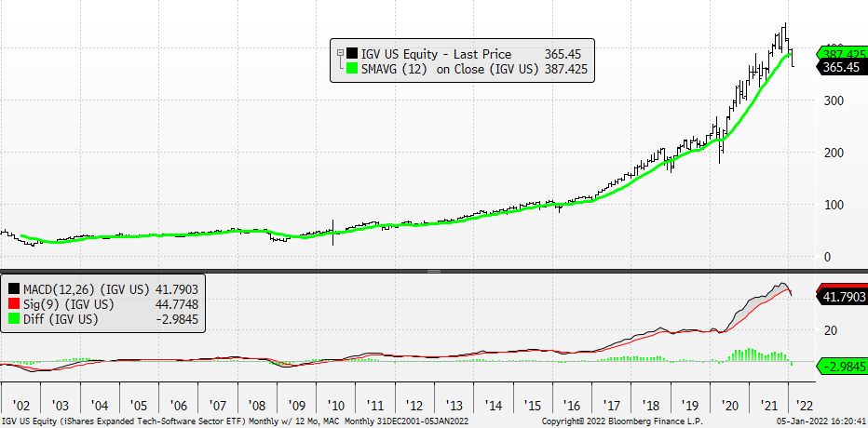
Task: Click the green SMAVG (12) legend swatch
Action: click(351, 69)
